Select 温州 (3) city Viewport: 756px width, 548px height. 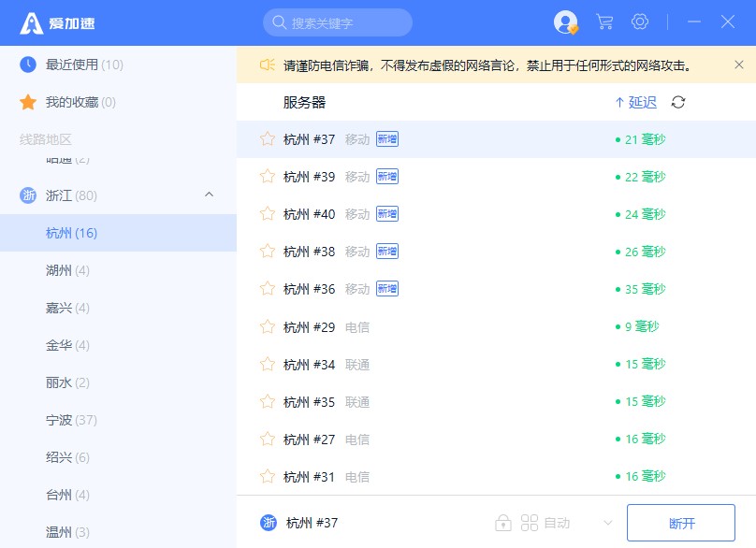[118, 532]
